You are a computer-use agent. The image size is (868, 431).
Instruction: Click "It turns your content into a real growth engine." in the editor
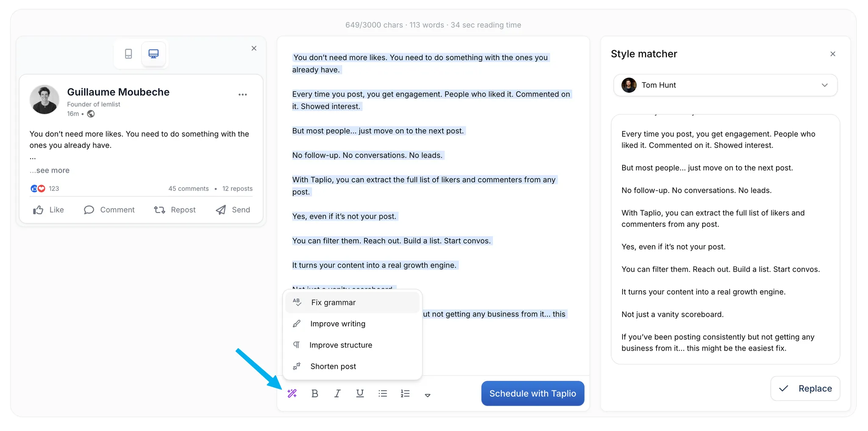(374, 265)
